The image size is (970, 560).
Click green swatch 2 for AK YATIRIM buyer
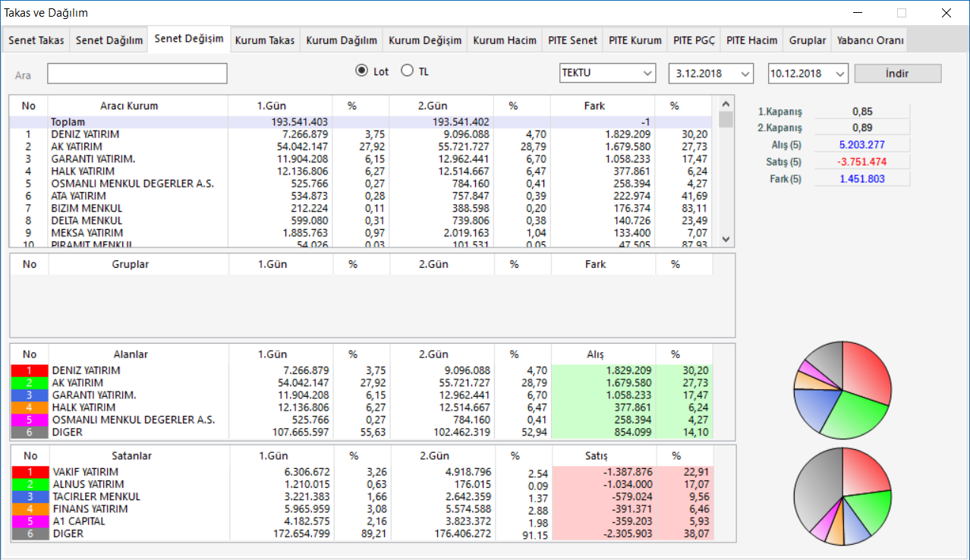(29, 383)
